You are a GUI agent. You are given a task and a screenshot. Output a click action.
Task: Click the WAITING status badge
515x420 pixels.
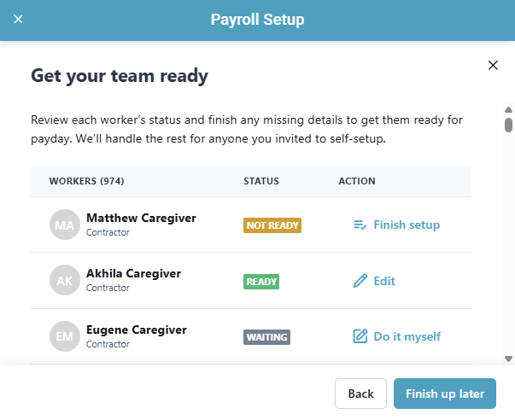[x=266, y=336]
